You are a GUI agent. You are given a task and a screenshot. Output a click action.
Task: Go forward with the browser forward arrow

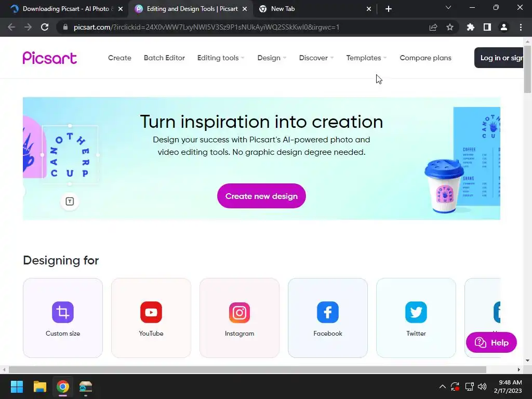28,27
